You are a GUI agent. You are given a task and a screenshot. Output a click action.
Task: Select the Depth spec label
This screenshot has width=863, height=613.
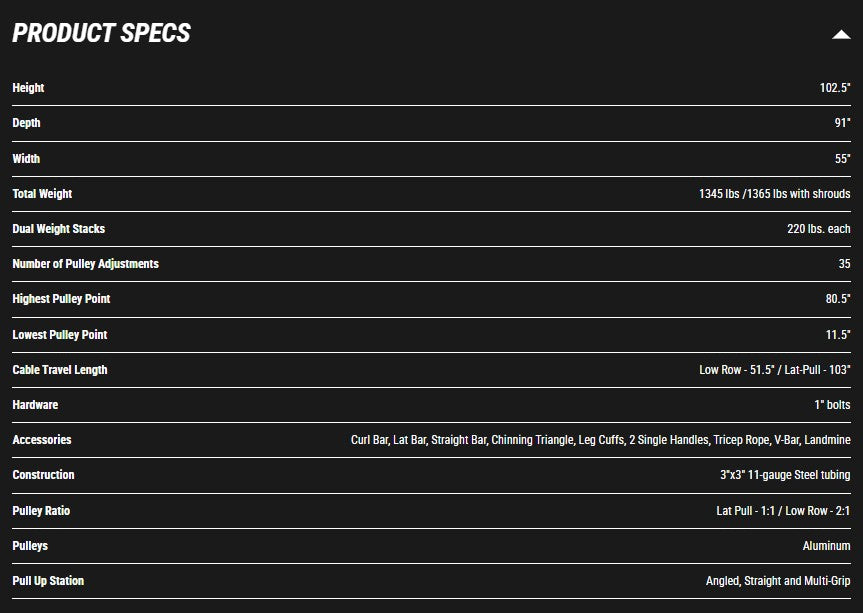[x=26, y=123]
